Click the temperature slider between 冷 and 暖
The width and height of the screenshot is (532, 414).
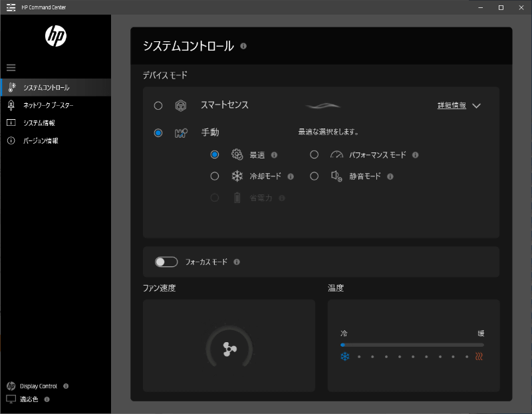[x=412, y=344]
